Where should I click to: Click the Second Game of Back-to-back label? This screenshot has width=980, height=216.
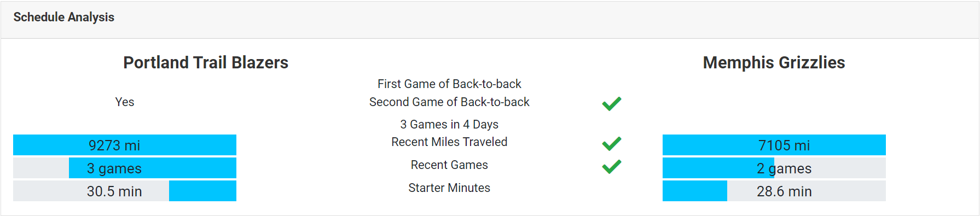coord(449,102)
